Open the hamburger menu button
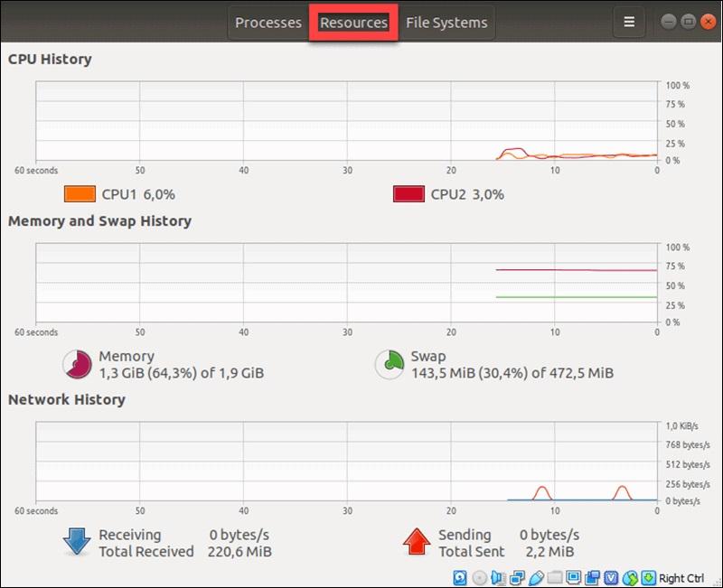Viewport: 723px width, 588px height. pyautogui.click(x=629, y=22)
